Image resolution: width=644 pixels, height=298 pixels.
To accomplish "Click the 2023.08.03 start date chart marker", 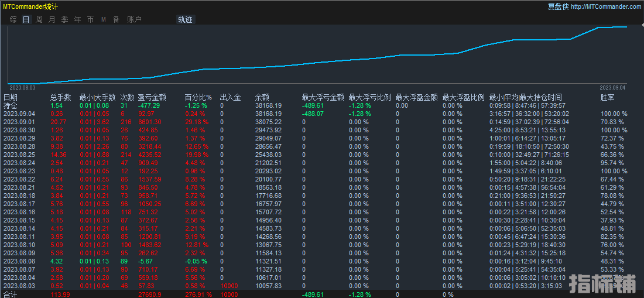I will tap(22, 87).
